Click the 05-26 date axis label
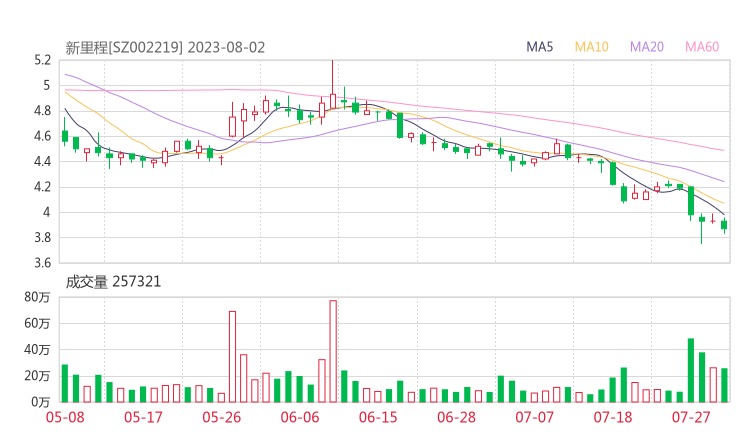Screen dimensions: 740x440 (221, 417)
